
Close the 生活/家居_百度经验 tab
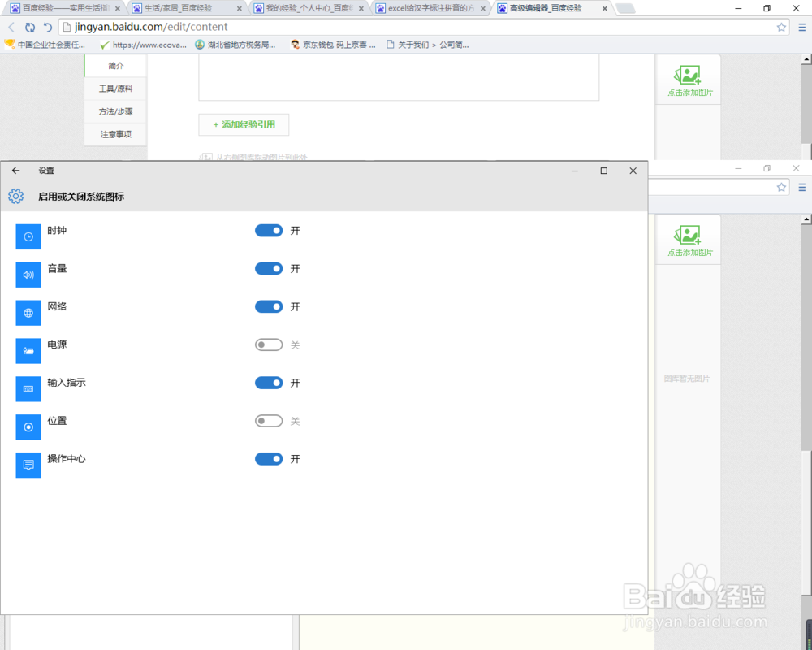tap(240, 9)
